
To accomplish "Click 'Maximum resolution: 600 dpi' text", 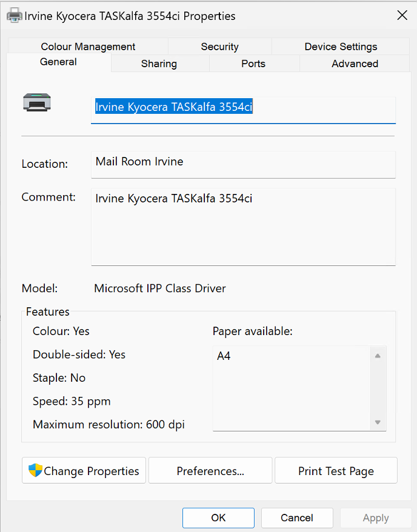I will click(x=108, y=424).
